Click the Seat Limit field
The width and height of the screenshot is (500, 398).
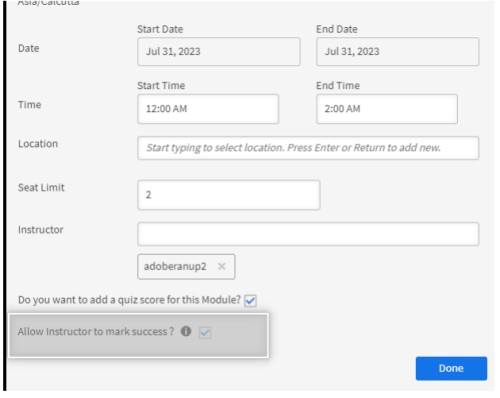pyautogui.click(x=229, y=195)
